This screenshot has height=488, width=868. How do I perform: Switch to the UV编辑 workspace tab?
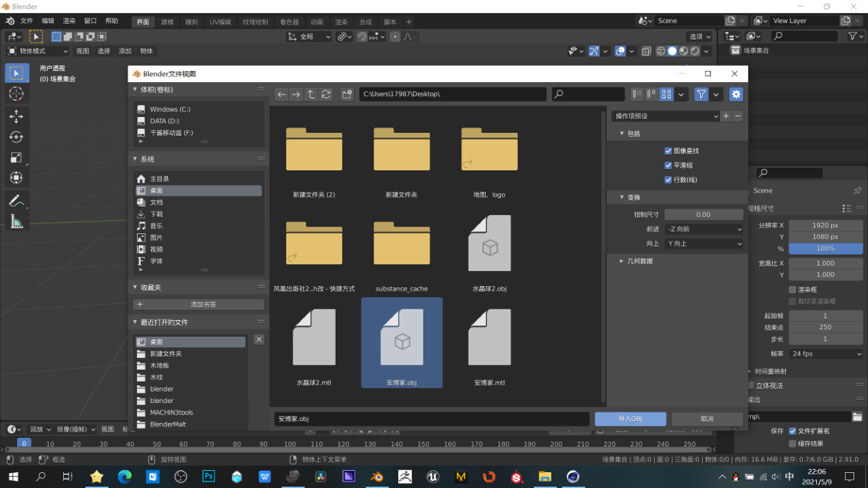coord(221,22)
